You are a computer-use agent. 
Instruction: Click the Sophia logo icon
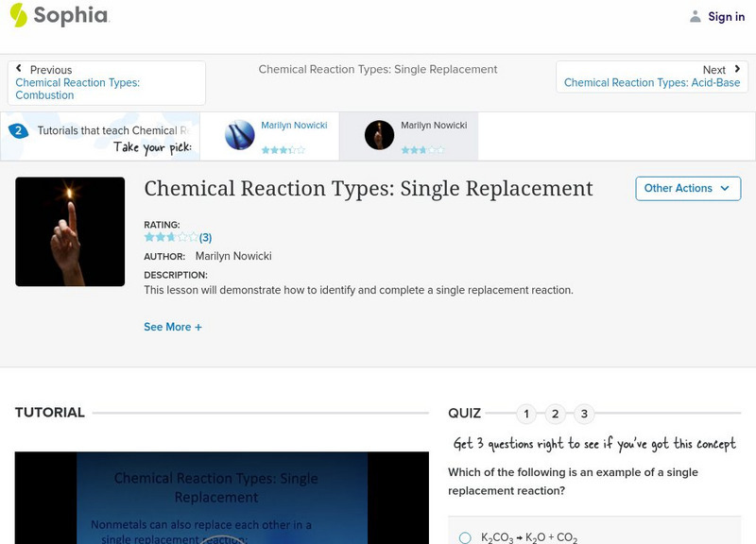click(18, 15)
